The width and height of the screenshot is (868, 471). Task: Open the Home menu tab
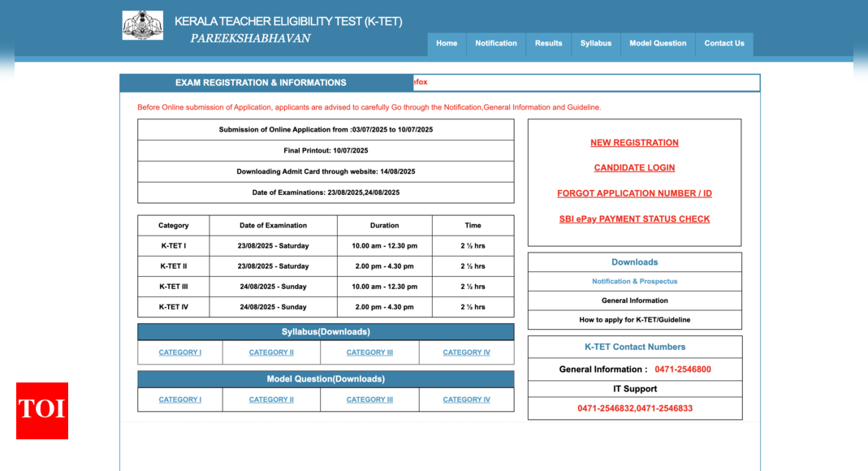[x=447, y=44]
